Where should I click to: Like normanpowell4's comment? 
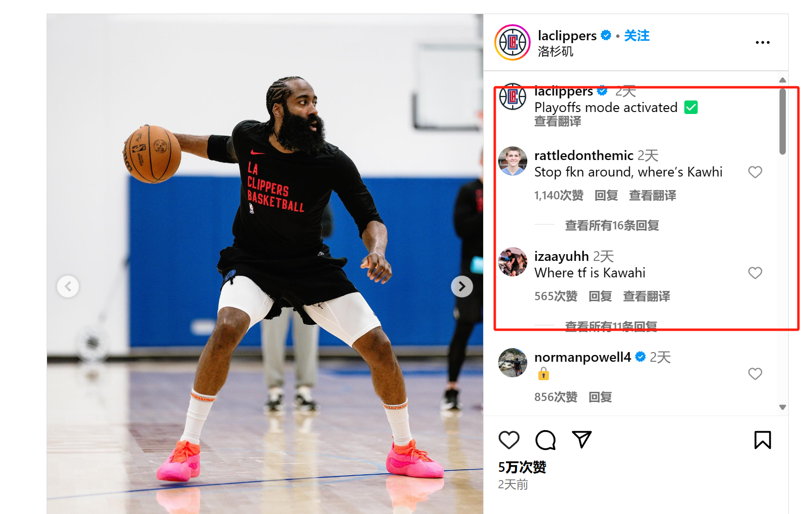(755, 374)
